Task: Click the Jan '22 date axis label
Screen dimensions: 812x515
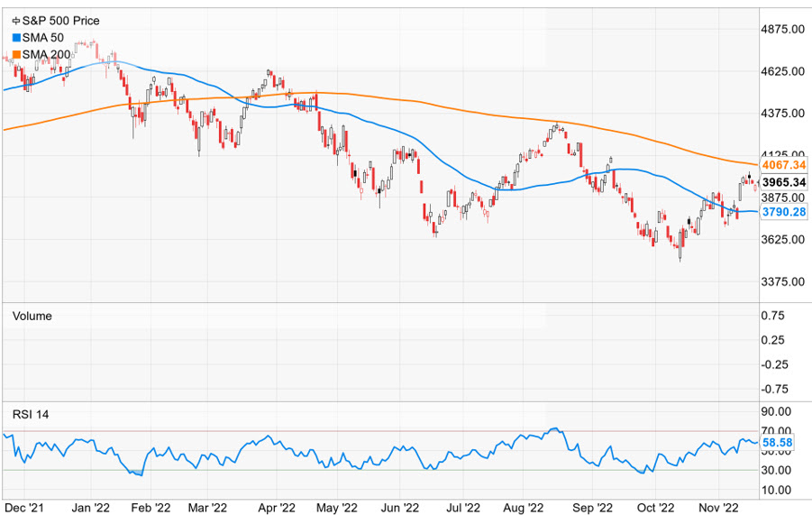Action: point(91,508)
